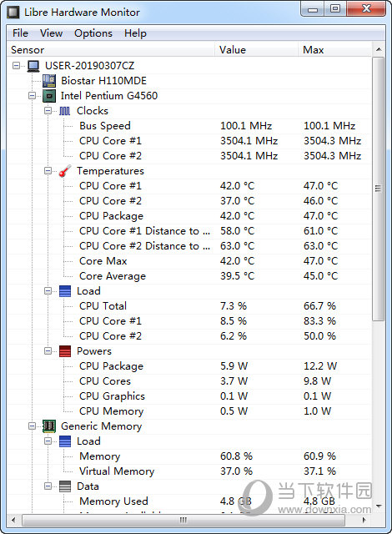Collapse the USER-20190307CZ root node

(x=17, y=65)
